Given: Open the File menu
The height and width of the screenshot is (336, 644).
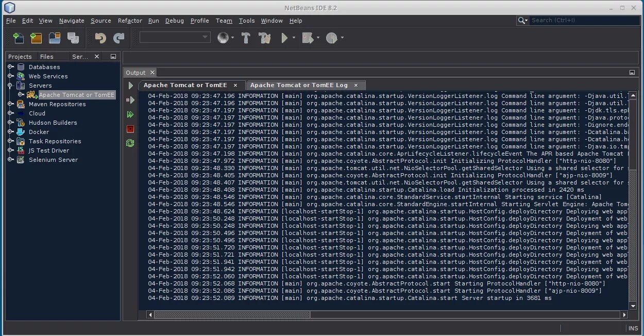Looking at the screenshot, I should coord(11,21).
